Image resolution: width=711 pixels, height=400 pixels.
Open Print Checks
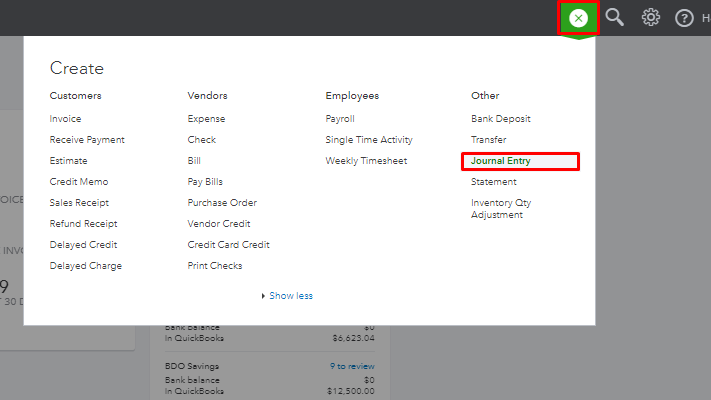tap(215, 266)
